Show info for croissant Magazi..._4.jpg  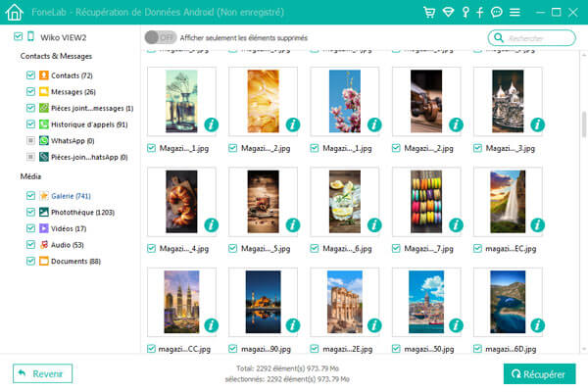click(x=211, y=225)
